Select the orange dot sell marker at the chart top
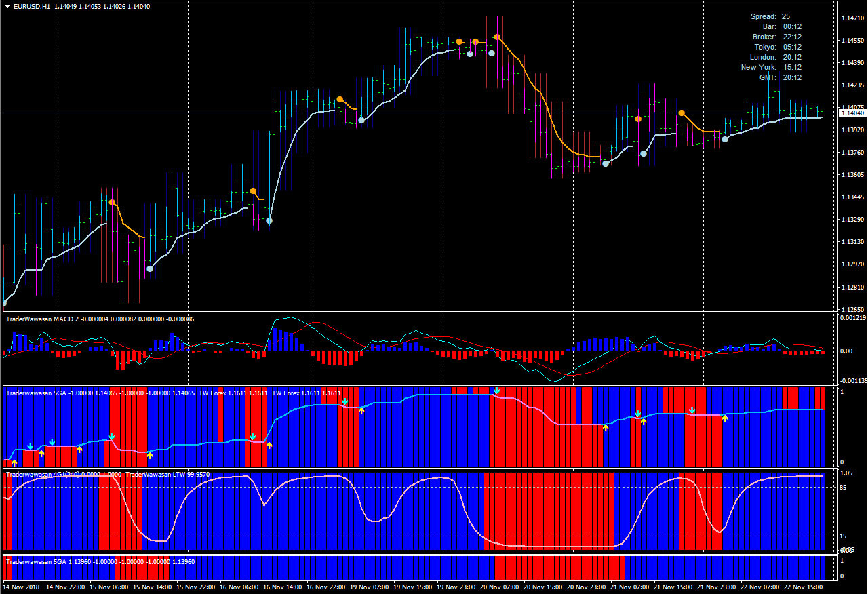Screen dimensions: 868x594 tap(496, 37)
